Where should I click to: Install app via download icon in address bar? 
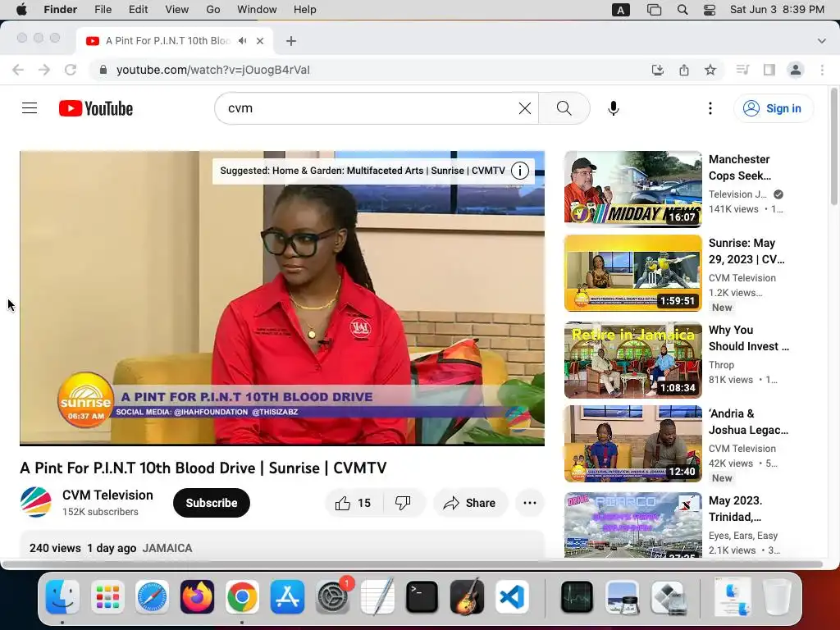click(x=658, y=70)
